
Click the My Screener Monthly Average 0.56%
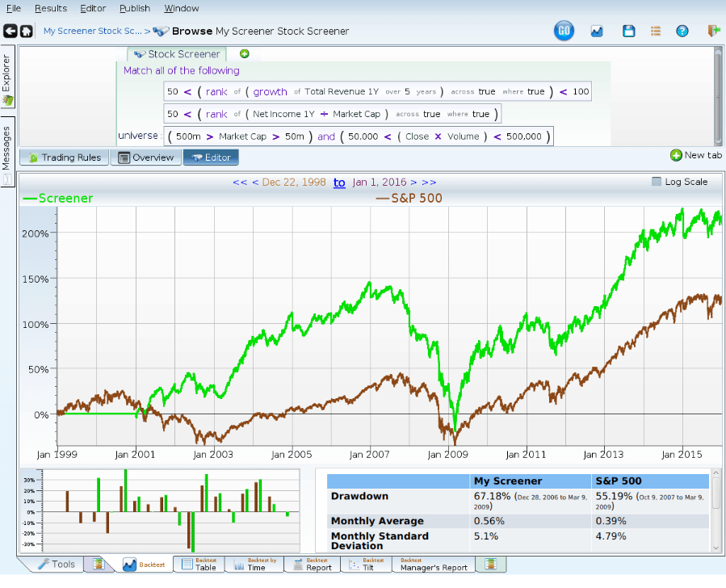489,521
